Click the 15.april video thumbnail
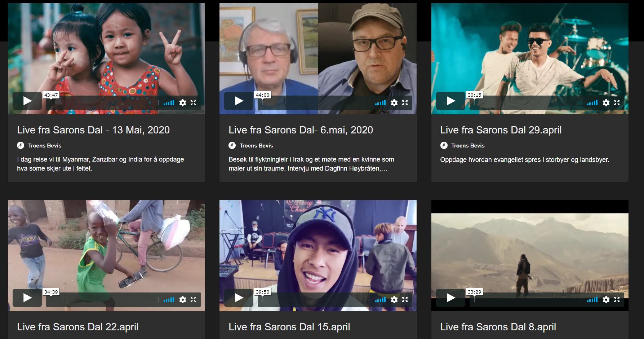Image resolution: width=644 pixels, height=339 pixels. coord(318,245)
